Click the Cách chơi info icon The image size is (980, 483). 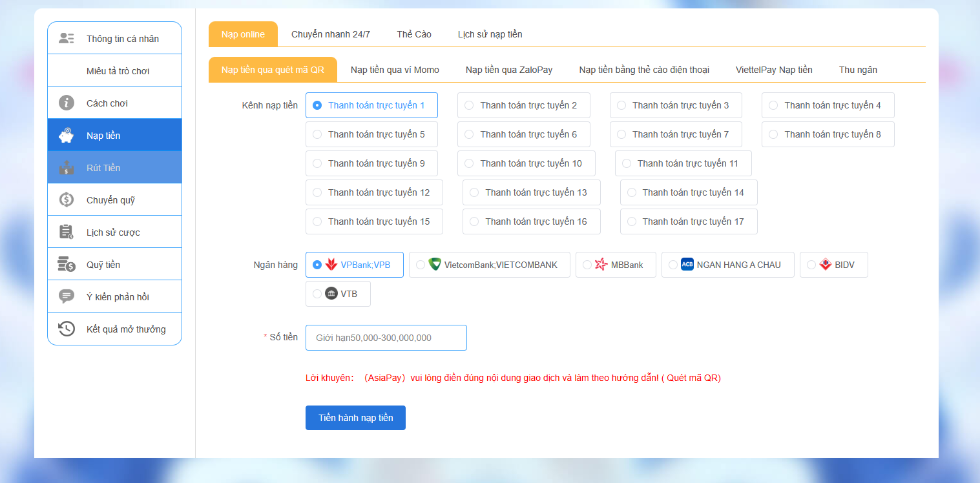point(67,103)
